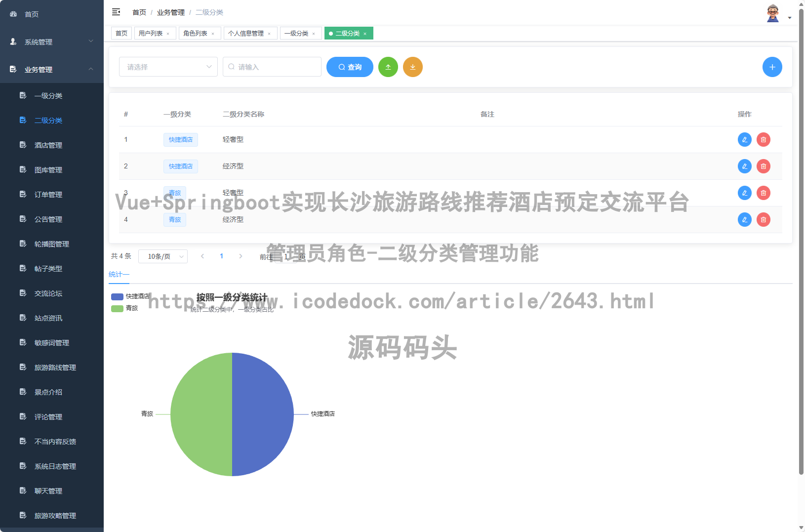Viewport: 805px width, 532px height.
Task: Select the 系统管理 user icon
Action: (13, 42)
